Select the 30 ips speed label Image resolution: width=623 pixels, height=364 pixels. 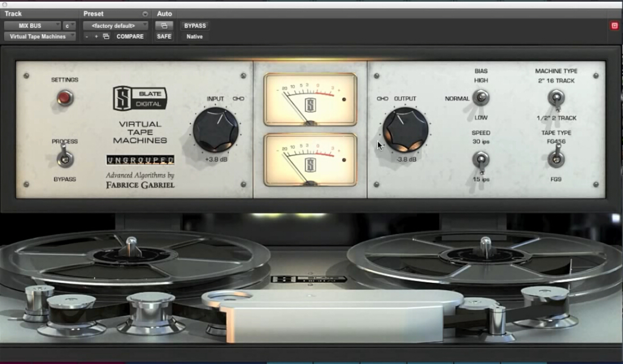pos(481,141)
